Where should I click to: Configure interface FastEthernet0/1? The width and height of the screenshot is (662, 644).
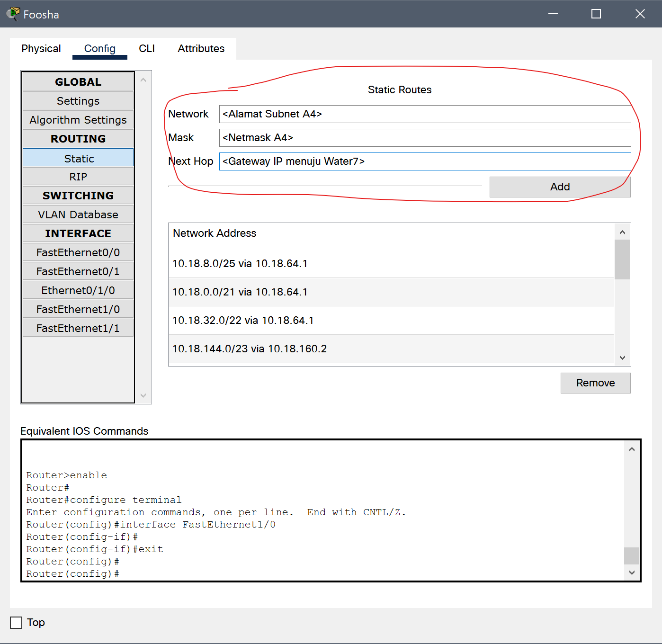pos(78,271)
